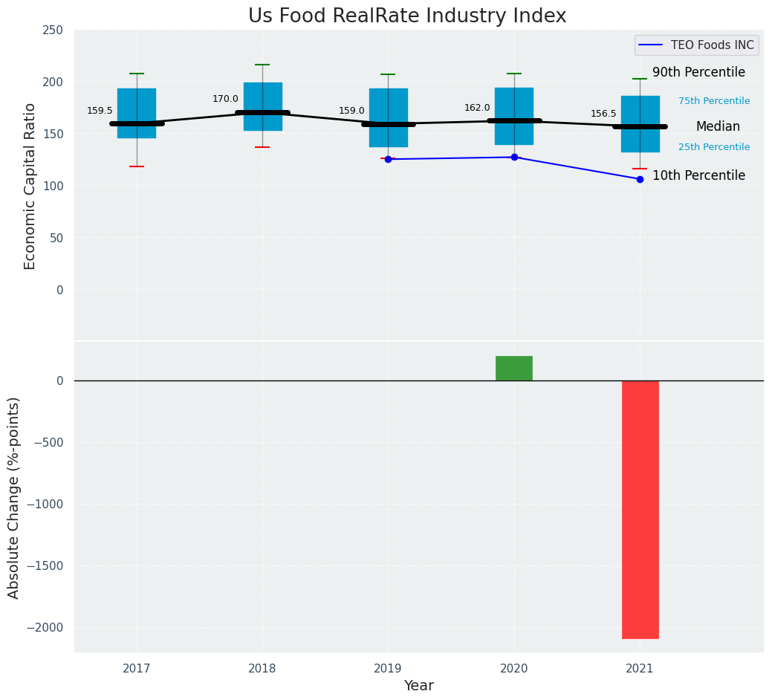Click the Economic Capital Ratio axis title
772x700 pixels.
coord(30,186)
